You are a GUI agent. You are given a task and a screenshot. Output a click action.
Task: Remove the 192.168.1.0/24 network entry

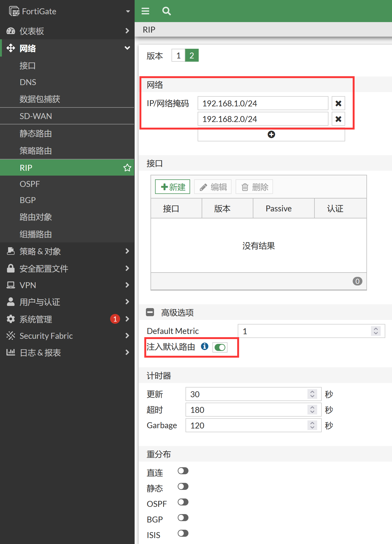coord(338,103)
